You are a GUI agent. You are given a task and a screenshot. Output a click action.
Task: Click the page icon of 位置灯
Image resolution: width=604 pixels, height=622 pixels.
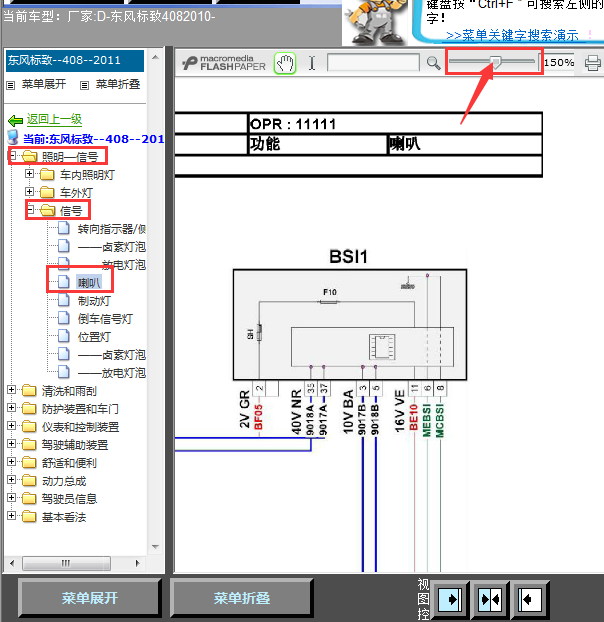tap(64, 336)
